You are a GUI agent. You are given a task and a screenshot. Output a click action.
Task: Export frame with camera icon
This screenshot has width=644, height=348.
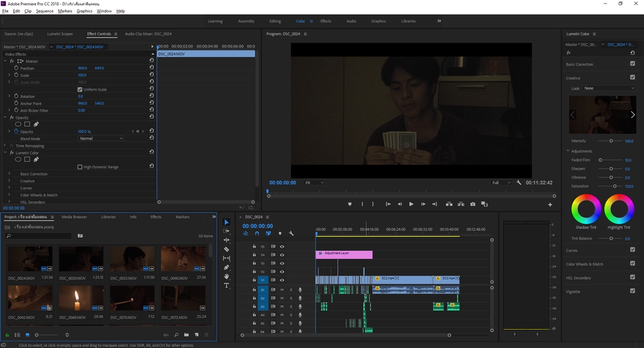pyautogui.click(x=473, y=204)
